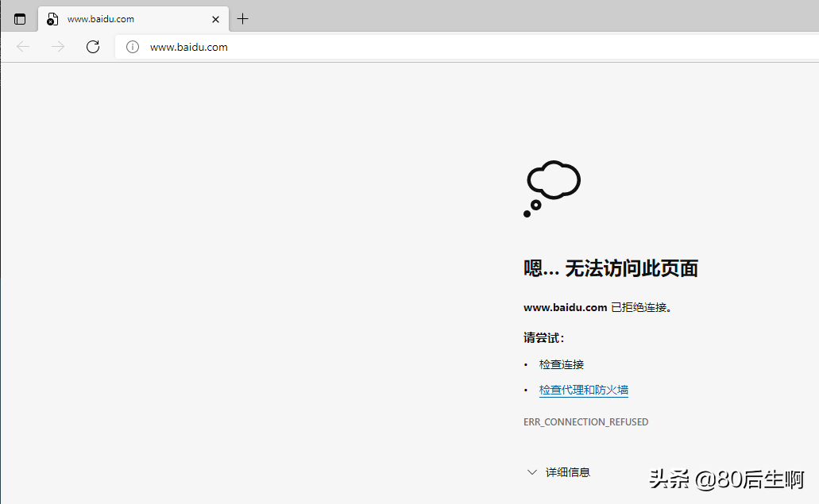The height and width of the screenshot is (504, 819).
Task: Click the chevron beside 详细信息
Action: click(x=531, y=471)
